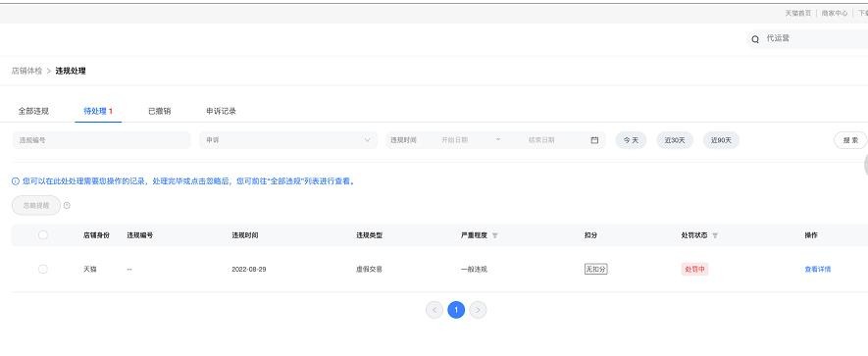Filter by 处罚状态 column funnel icon
The width and height of the screenshot is (868, 356).
pos(715,235)
